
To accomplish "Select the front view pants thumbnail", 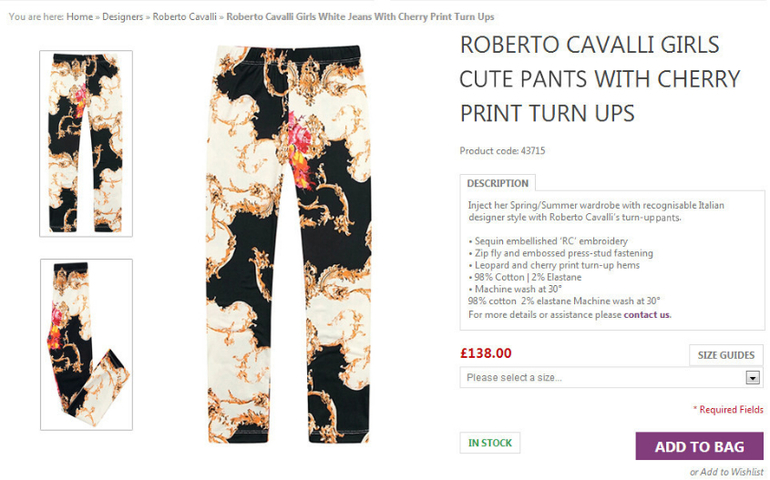I will (x=85, y=143).
